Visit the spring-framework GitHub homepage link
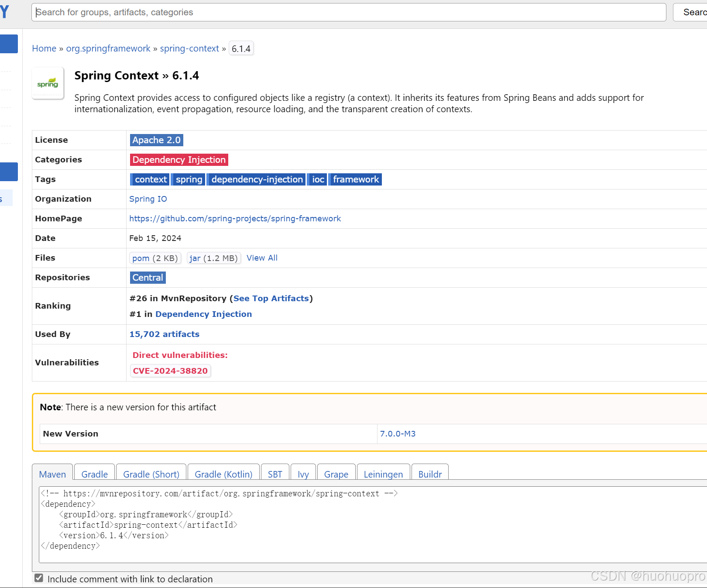 pyautogui.click(x=235, y=219)
